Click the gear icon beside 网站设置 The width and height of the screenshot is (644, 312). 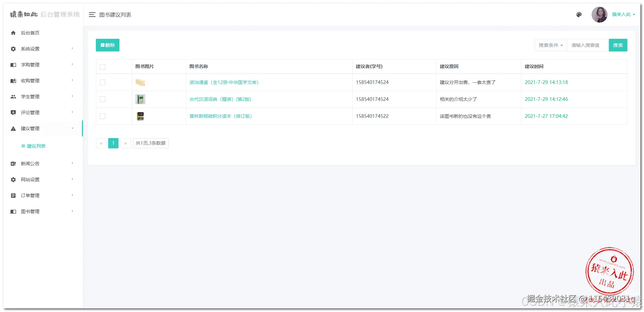click(x=13, y=180)
